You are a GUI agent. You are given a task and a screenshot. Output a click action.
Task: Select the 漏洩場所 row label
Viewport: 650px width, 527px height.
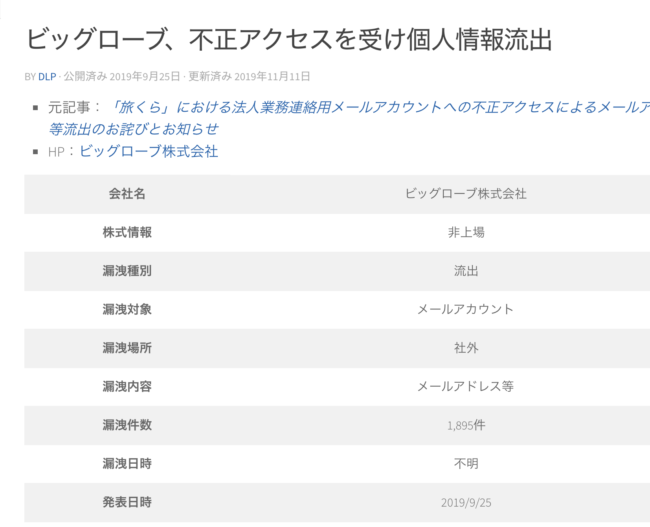tap(127, 348)
